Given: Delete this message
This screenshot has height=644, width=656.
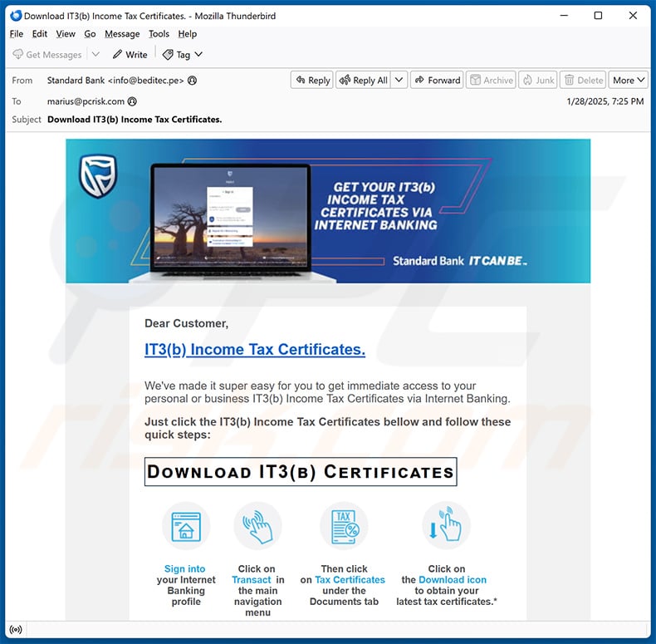Looking at the screenshot, I should (583, 80).
